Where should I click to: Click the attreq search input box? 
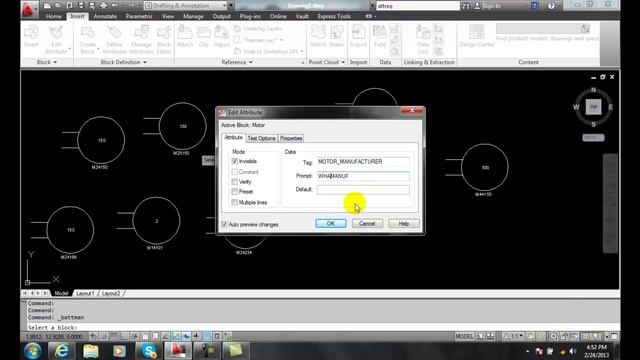pyautogui.click(x=418, y=6)
